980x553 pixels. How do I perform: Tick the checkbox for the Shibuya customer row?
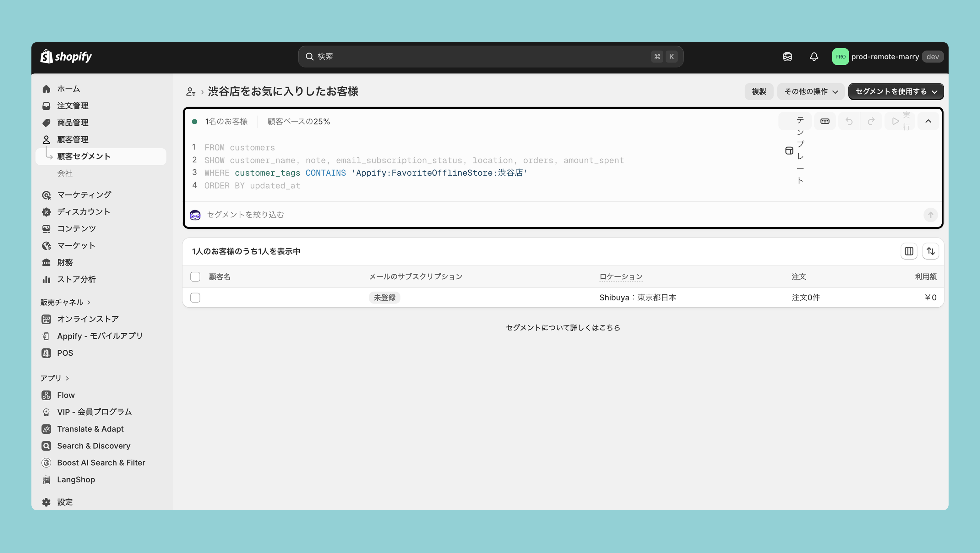[195, 298]
